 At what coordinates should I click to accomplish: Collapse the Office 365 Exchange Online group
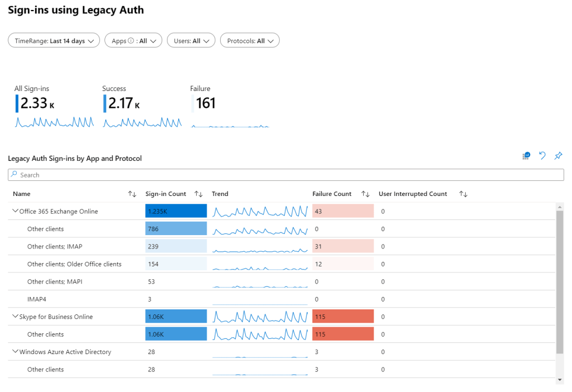pyautogui.click(x=15, y=211)
